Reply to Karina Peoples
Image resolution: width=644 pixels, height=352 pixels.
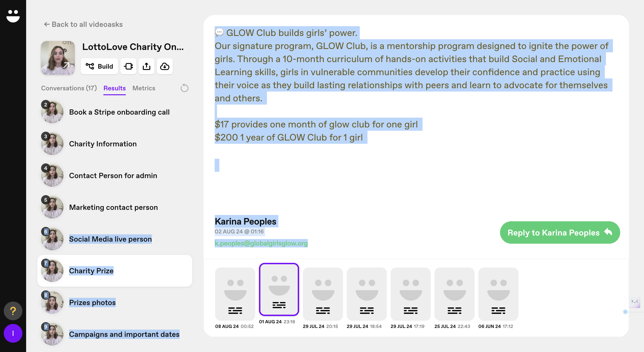(560, 232)
